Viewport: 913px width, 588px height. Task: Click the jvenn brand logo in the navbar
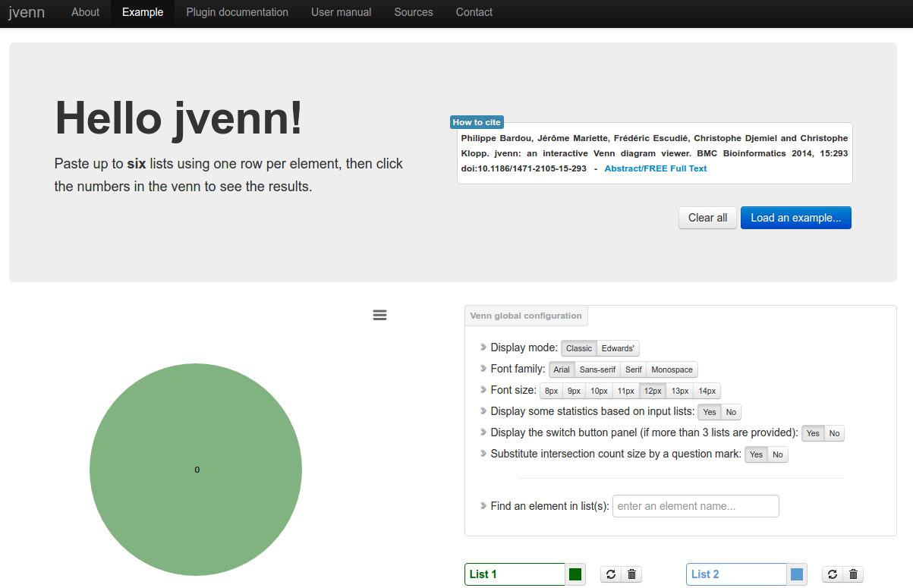click(27, 13)
